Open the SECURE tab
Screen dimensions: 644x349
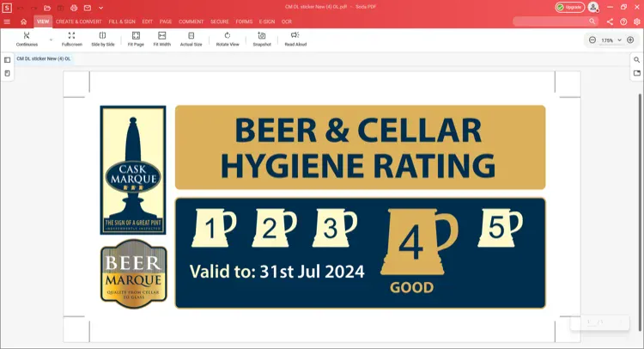click(x=220, y=21)
